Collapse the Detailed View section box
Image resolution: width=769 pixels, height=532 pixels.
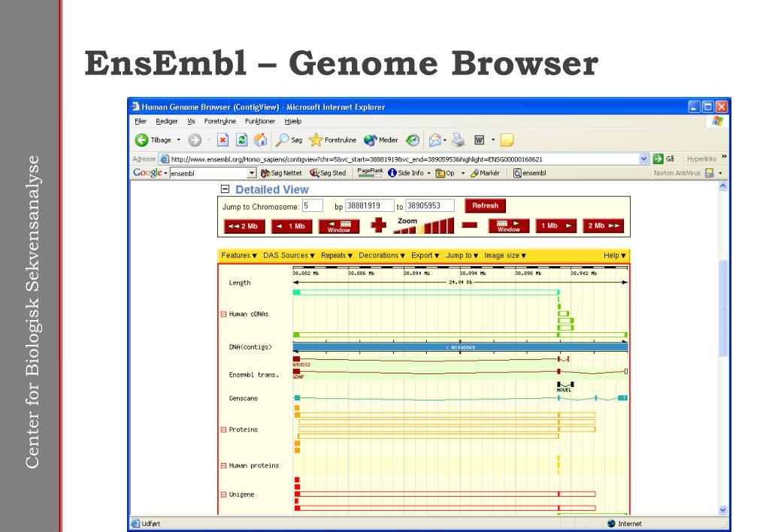225,189
